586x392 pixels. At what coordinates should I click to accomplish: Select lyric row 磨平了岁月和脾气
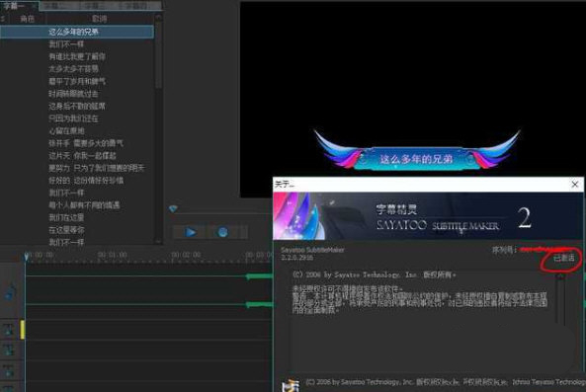click(x=77, y=81)
